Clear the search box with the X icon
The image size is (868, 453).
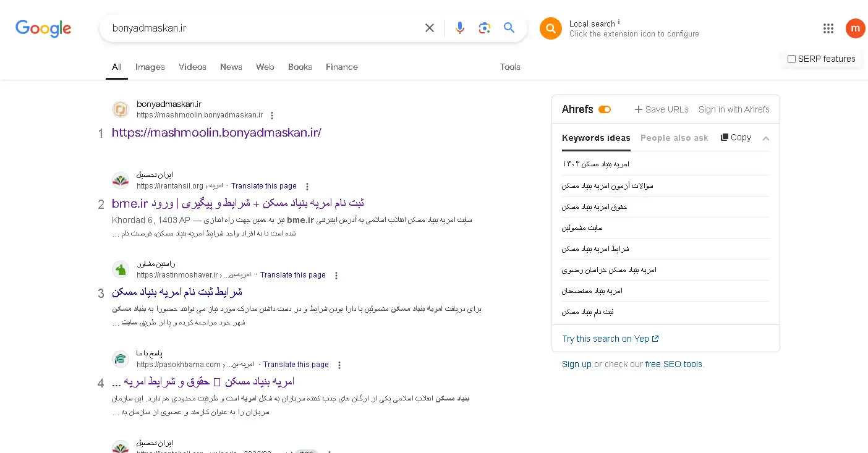430,28
